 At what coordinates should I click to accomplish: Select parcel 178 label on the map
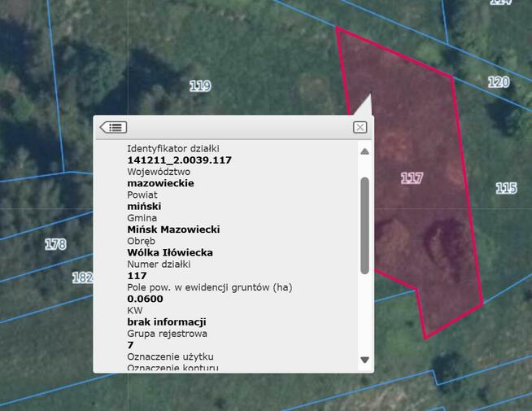[x=55, y=243]
